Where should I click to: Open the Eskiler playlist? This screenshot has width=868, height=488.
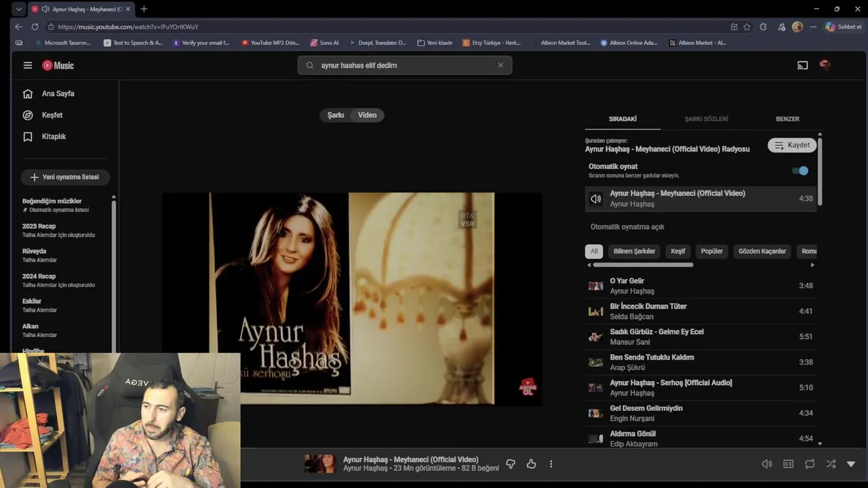tap(65, 306)
